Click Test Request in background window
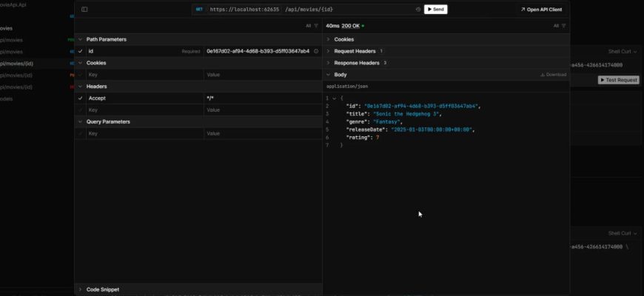This screenshot has height=296, width=644. 619,80
